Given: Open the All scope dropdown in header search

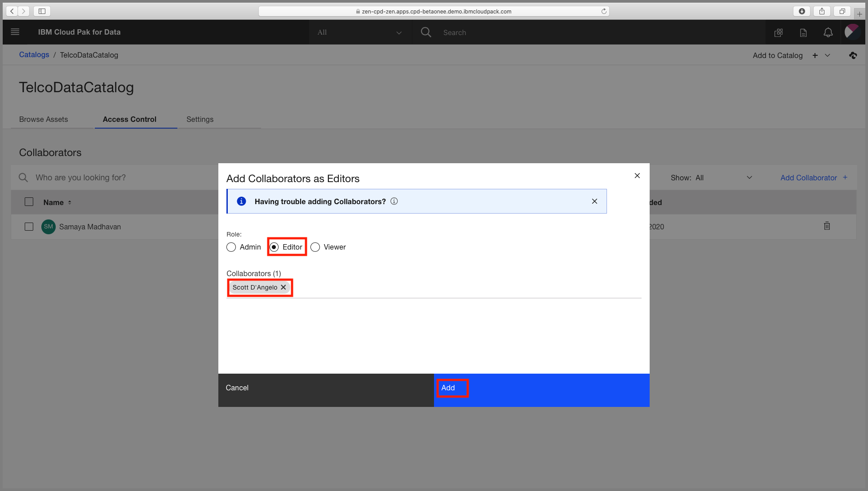Looking at the screenshot, I should [x=359, y=32].
